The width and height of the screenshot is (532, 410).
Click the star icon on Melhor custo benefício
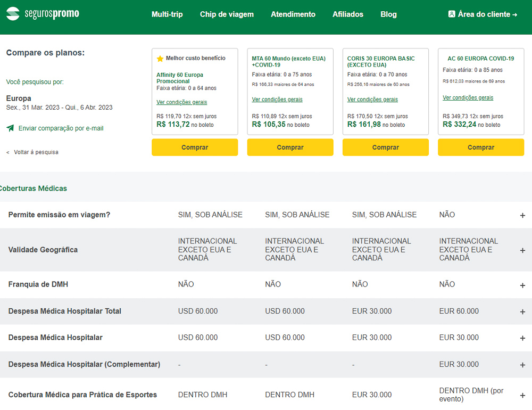pos(160,59)
